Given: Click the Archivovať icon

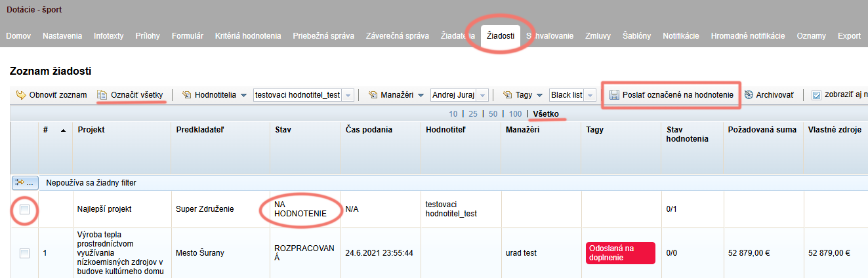Looking at the screenshot, I should (x=748, y=95).
